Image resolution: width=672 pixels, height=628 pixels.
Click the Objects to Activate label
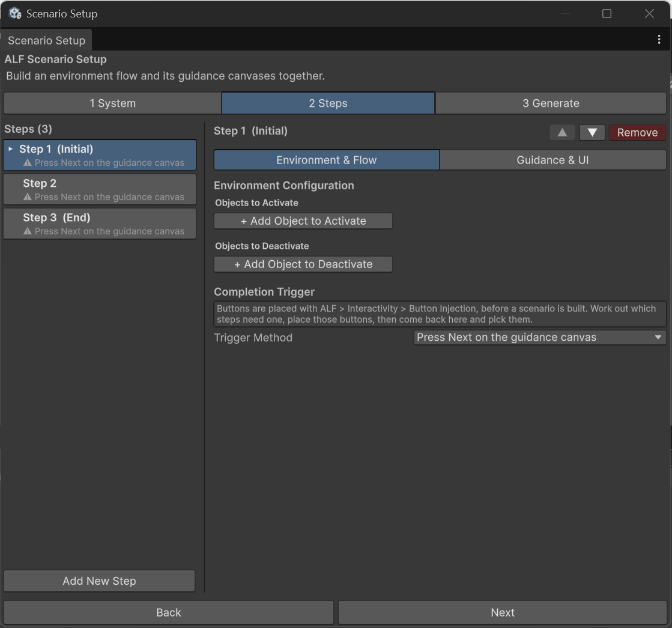[x=256, y=203]
